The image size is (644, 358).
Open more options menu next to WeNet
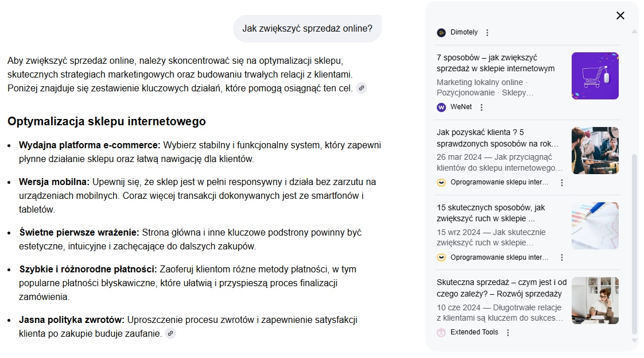click(482, 107)
